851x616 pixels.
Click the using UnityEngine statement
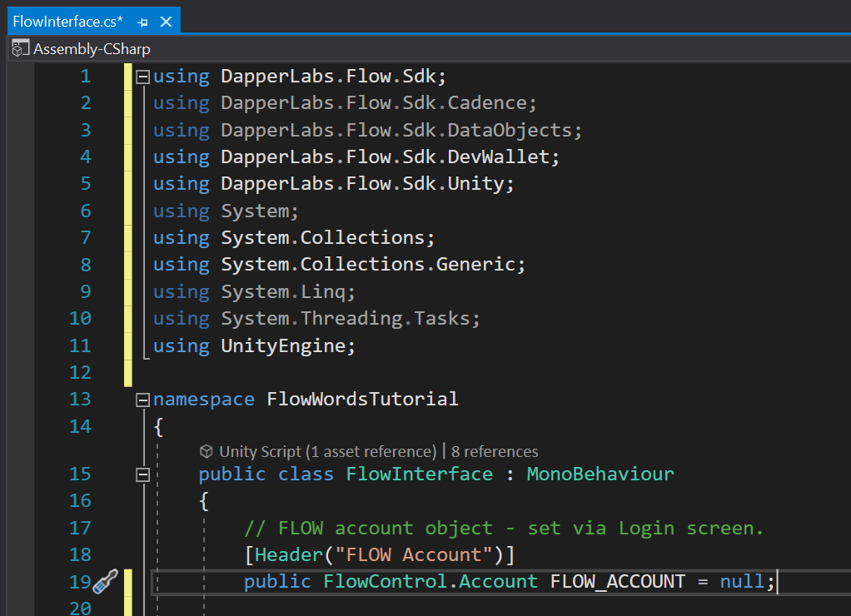256,345
